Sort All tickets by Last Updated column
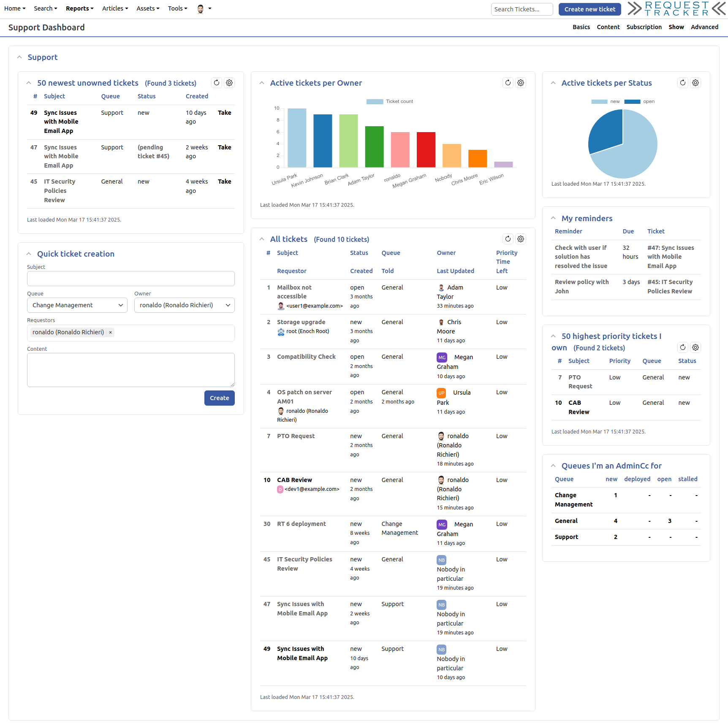This screenshot has height=726, width=728. tap(455, 271)
